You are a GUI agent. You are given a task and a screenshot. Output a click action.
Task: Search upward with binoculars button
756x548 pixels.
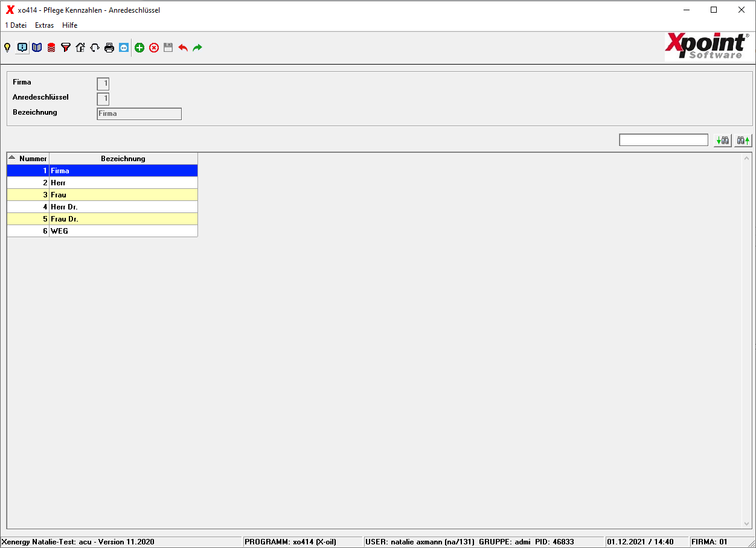(x=743, y=140)
